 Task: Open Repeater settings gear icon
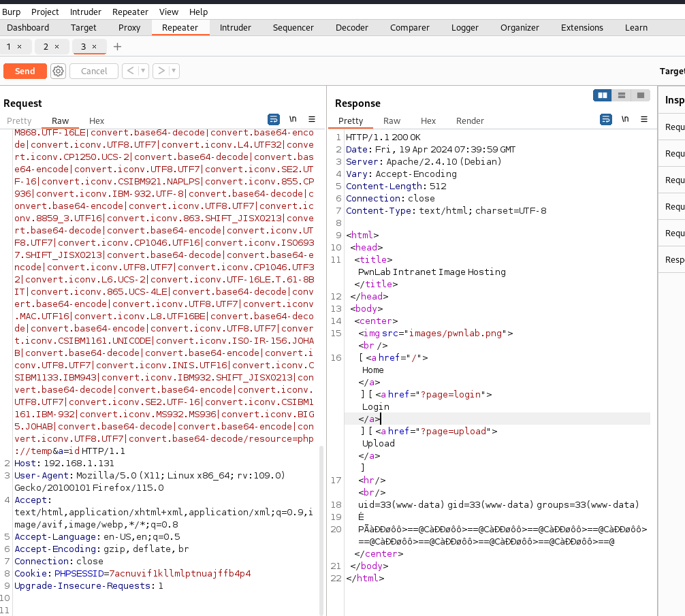pyautogui.click(x=58, y=71)
